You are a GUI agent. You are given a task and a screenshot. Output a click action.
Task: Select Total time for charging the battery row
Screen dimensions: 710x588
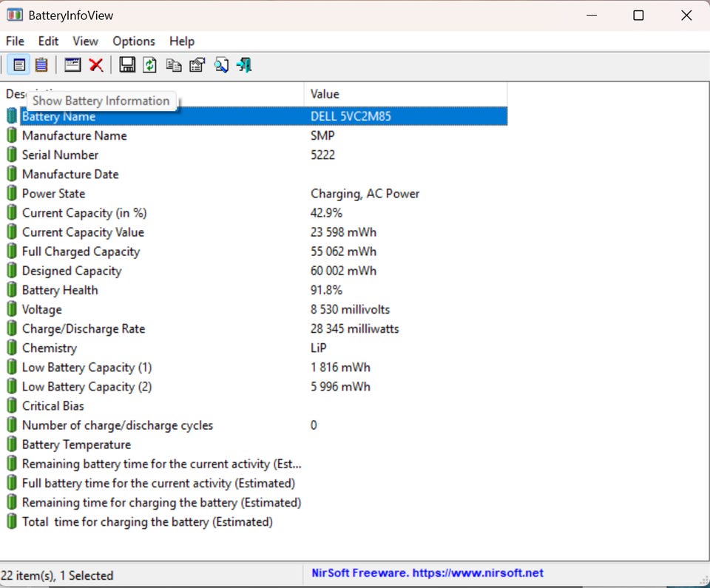coord(257,522)
